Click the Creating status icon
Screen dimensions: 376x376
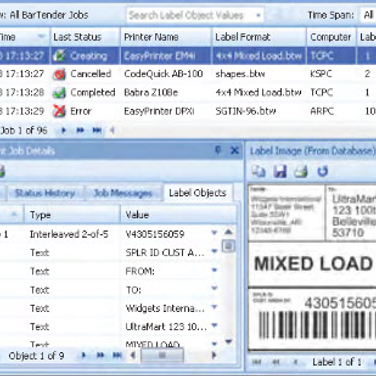[x=59, y=56]
